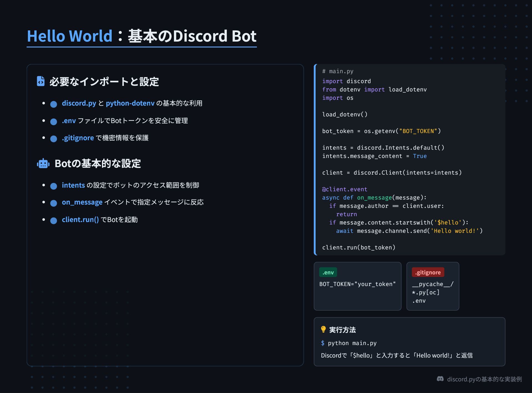The image size is (532, 393).
Task: Click the green .env badge
Action: coord(328,272)
